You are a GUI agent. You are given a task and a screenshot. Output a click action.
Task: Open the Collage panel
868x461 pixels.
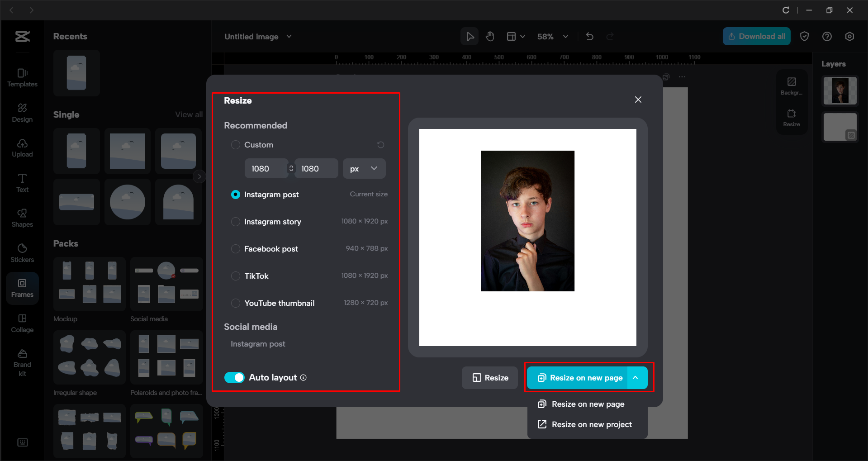click(22, 323)
